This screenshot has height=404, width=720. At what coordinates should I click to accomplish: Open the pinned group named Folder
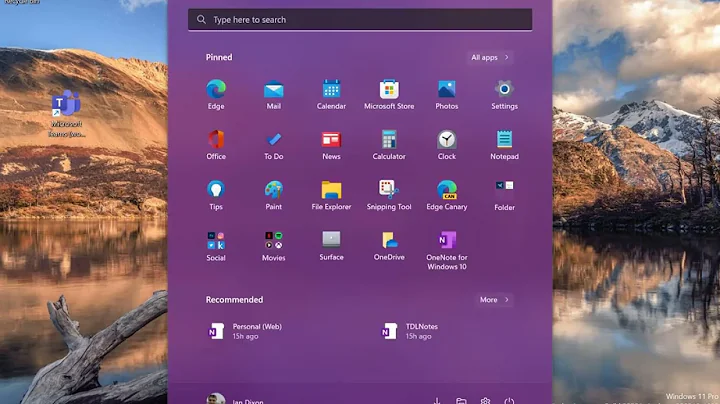click(x=504, y=195)
